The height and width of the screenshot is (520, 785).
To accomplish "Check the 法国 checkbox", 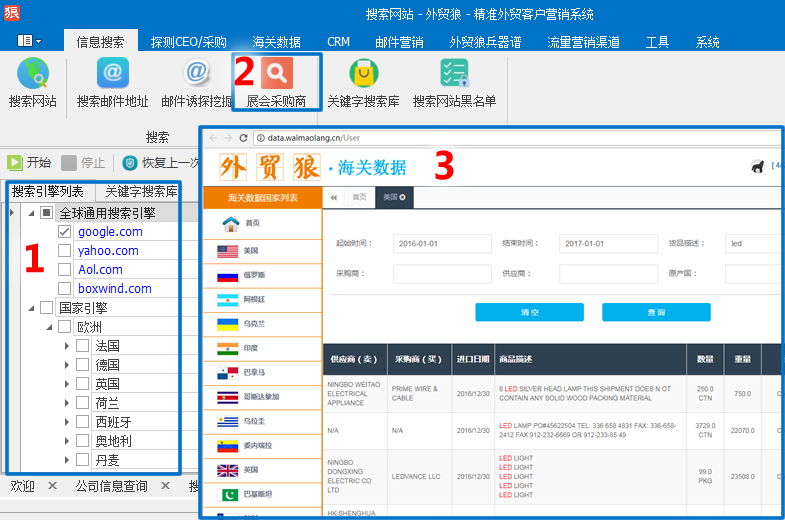I will pyautogui.click(x=83, y=345).
